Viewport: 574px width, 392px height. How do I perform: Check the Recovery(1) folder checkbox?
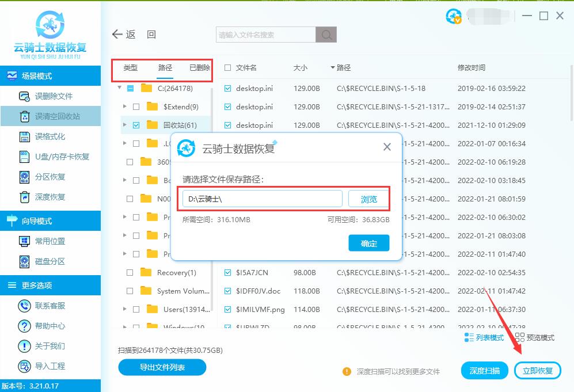(130, 272)
